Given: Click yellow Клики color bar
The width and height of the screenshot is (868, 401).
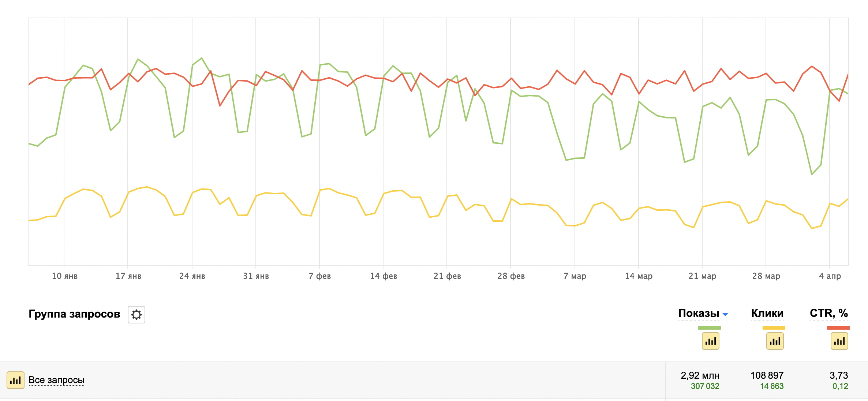Looking at the screenshot, I should coord(774,328).
